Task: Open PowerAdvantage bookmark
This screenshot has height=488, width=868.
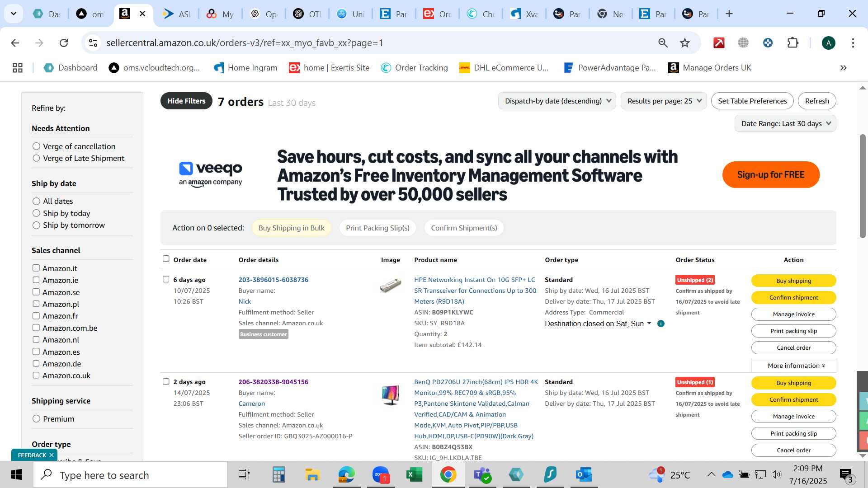Action: click(x=610, y=68)
